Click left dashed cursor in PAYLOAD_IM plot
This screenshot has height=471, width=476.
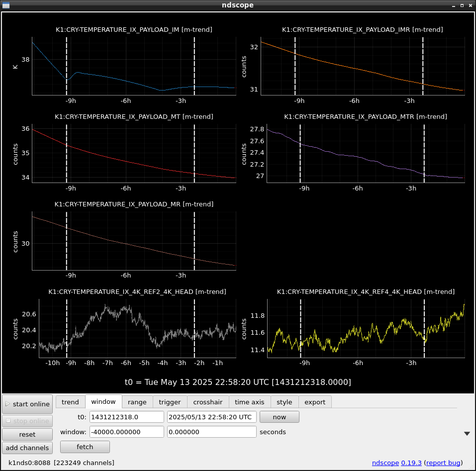coord(67,66)
